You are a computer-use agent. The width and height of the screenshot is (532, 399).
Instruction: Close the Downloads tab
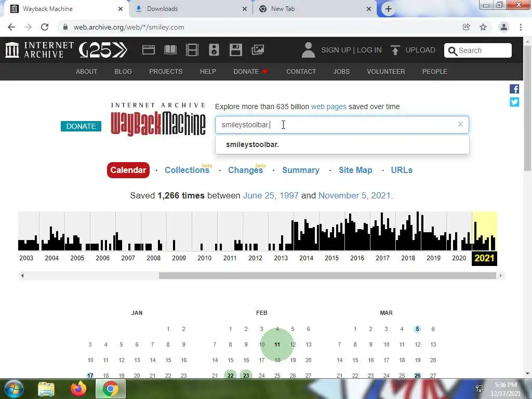click(245, 9)
